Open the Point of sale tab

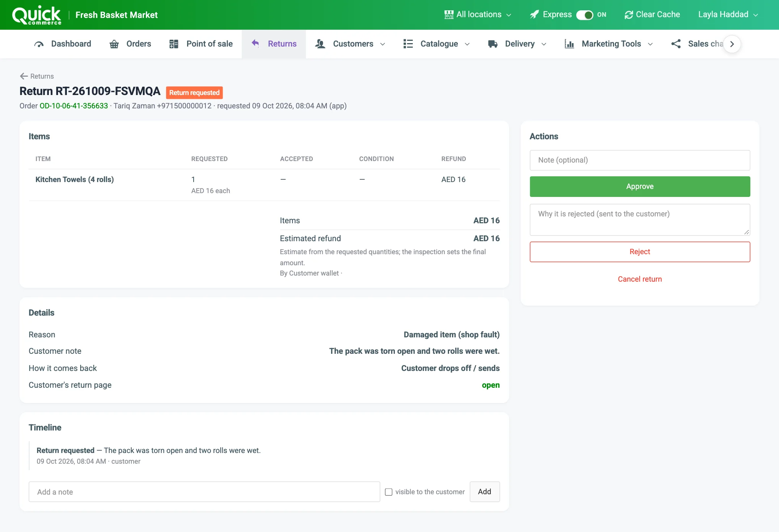point(201,44)
